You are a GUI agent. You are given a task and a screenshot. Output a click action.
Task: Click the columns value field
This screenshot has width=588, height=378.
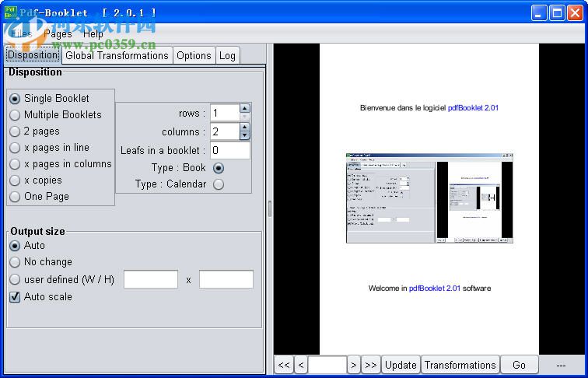point(225,131)
